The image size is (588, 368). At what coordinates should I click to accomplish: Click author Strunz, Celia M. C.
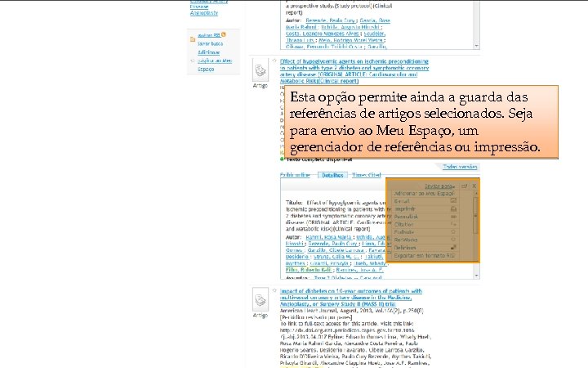tap(336, 257)
